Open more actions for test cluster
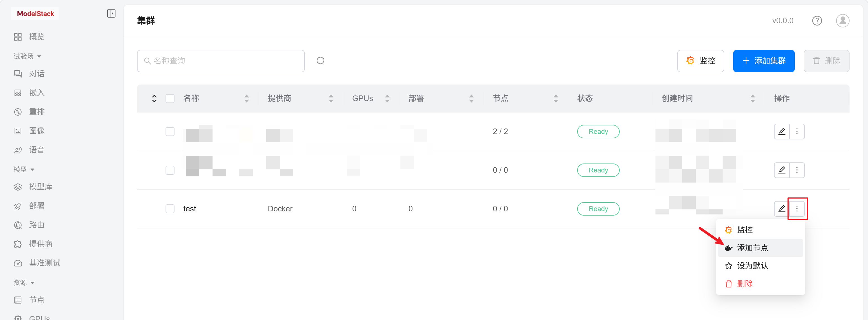The image size is (868, 320). pos(797,209)
